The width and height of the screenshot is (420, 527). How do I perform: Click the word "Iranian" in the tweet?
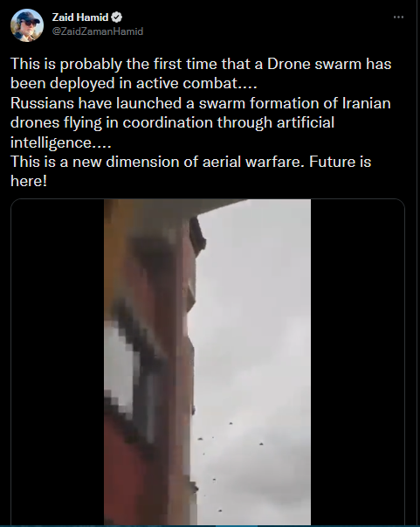pos(366,103)
